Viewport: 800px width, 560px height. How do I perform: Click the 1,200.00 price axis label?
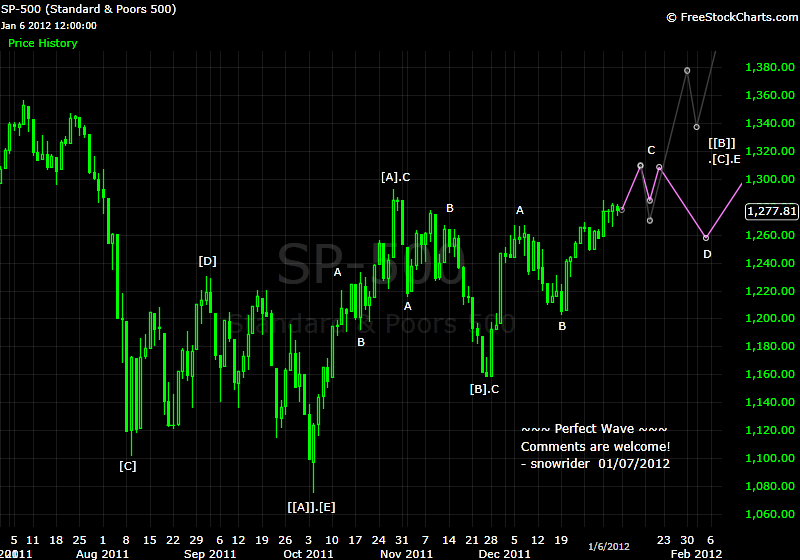pos(770,319)
